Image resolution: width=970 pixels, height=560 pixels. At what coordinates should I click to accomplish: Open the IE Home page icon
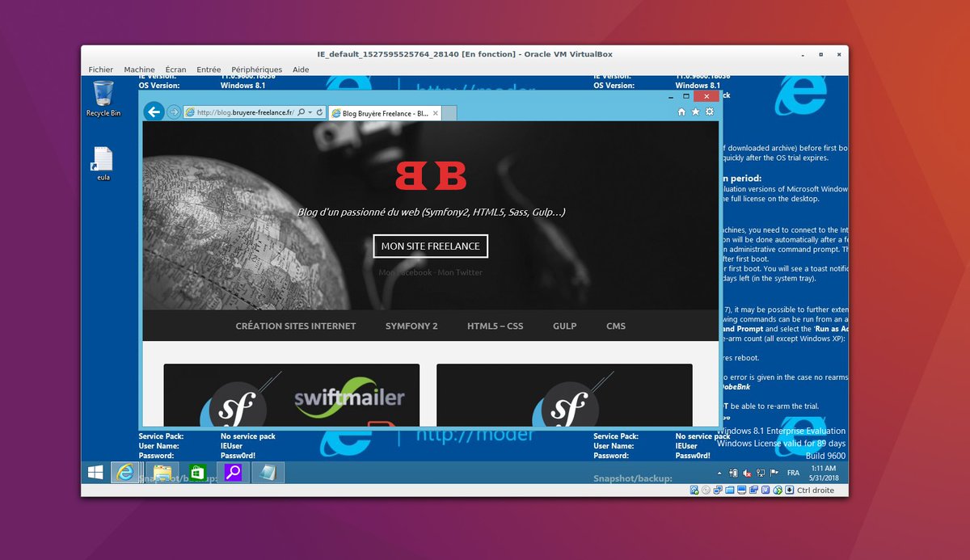click(x=681, y=112)
